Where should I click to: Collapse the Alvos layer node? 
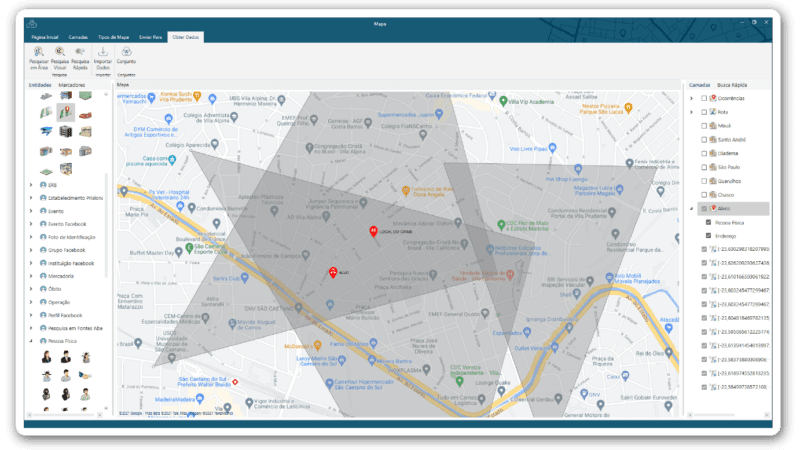click(x=692, y=208)
